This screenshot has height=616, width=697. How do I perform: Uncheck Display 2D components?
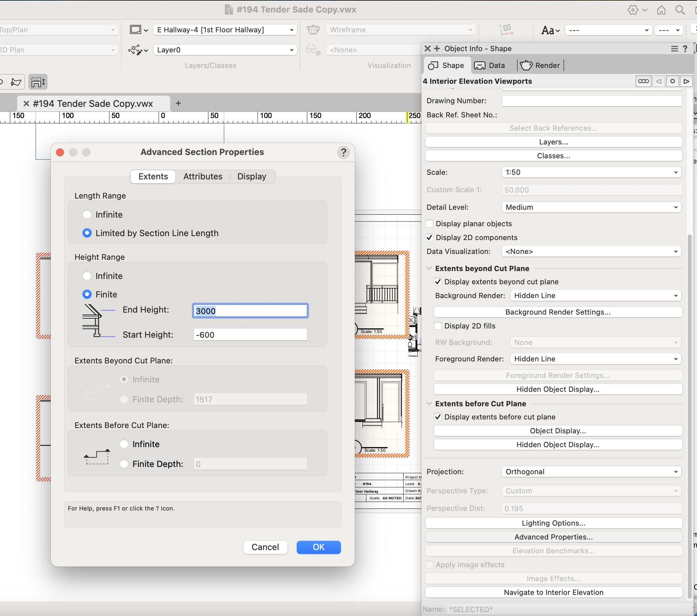pyautogui.click(x=429, y=237)
